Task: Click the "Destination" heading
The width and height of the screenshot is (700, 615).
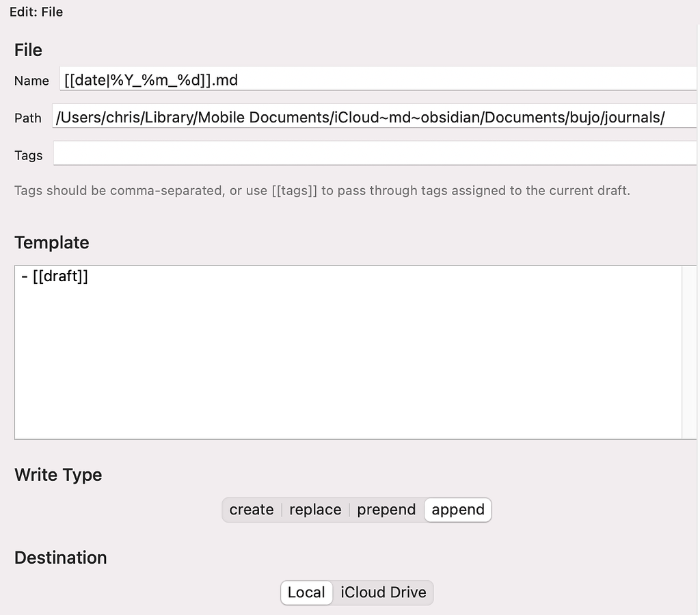Action: click(60, 558)
